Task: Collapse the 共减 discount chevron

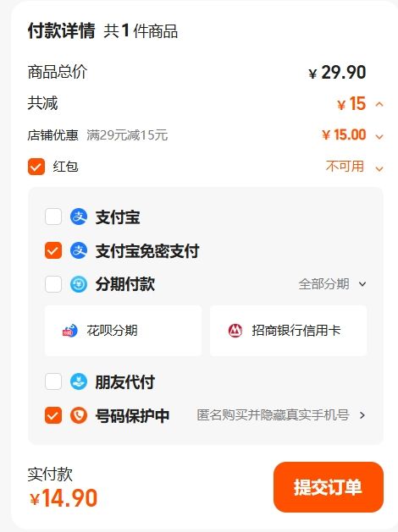Action: (379, 104)
